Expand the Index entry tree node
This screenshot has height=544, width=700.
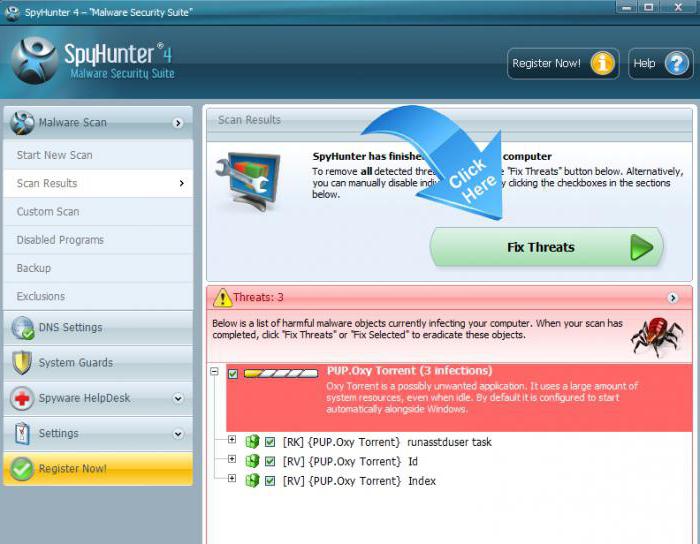point(232,478)
